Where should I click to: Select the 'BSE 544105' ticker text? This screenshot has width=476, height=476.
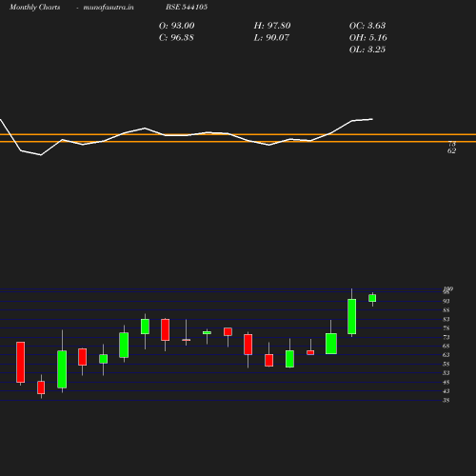pos(187,7)
